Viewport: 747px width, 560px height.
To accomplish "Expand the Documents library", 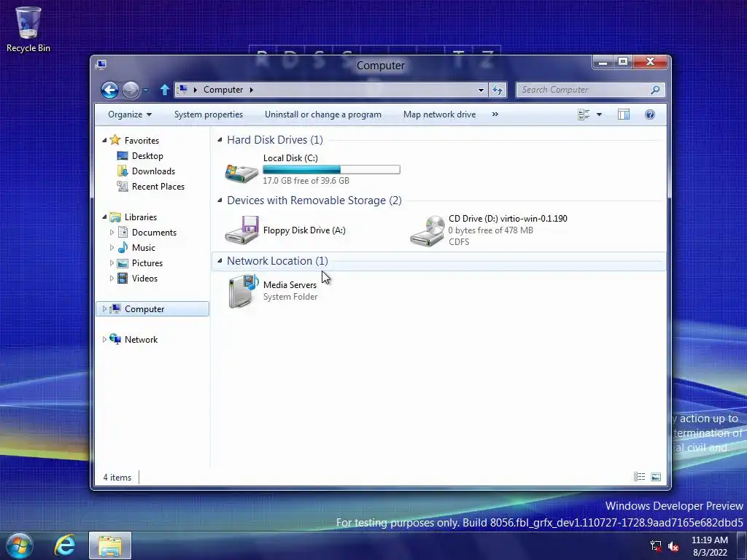I will point(112,233).
